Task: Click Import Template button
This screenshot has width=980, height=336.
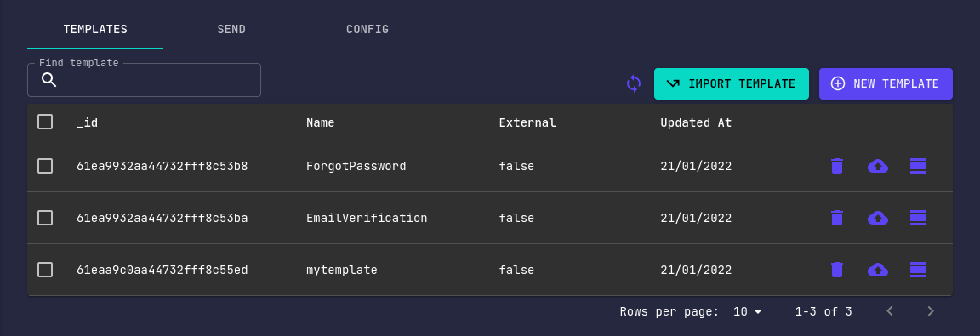Action: [x=732, y=83]
